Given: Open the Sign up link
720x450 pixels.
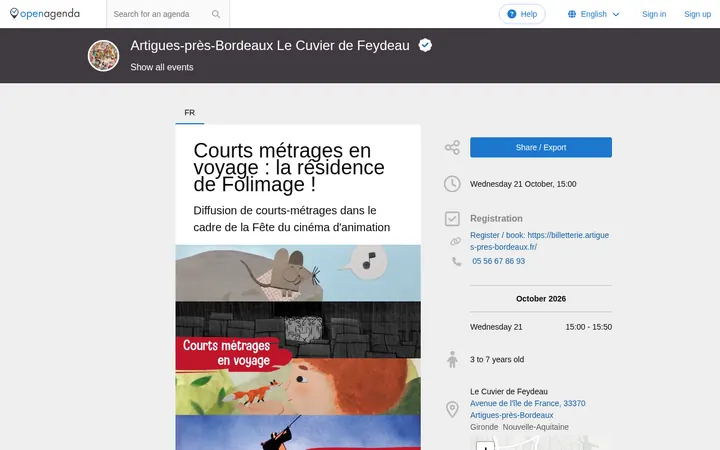Looking at the screenshot, I should pyautogui.click(x=697, y=14).
